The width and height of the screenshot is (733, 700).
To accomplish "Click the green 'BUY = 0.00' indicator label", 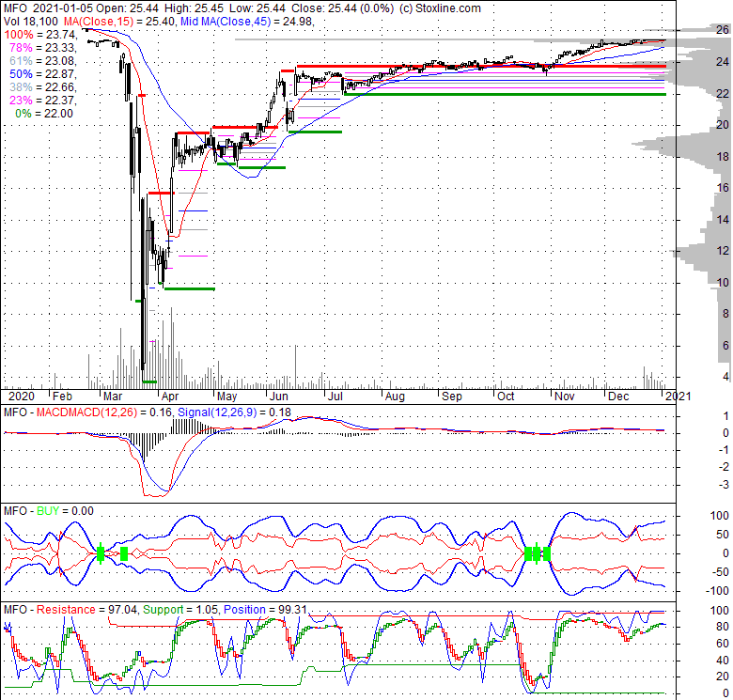I will coord(65,511).
